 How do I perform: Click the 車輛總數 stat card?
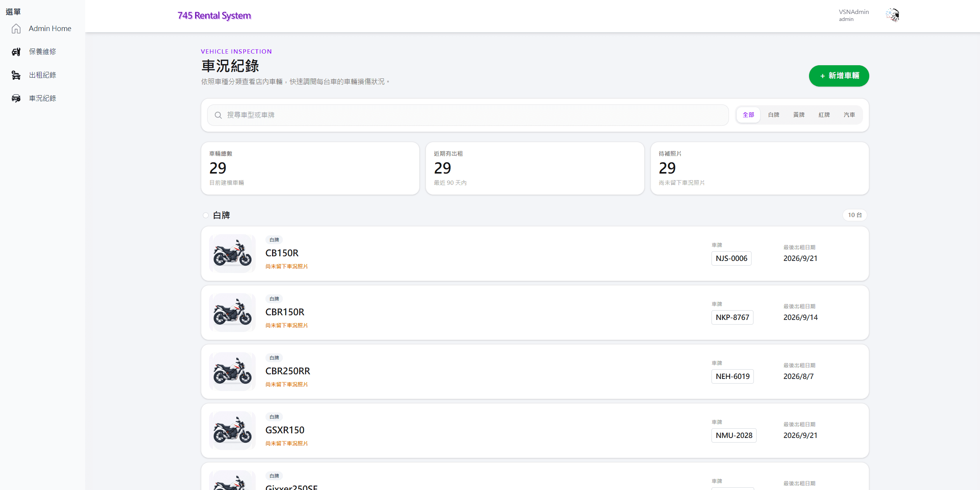pos(310,169)
